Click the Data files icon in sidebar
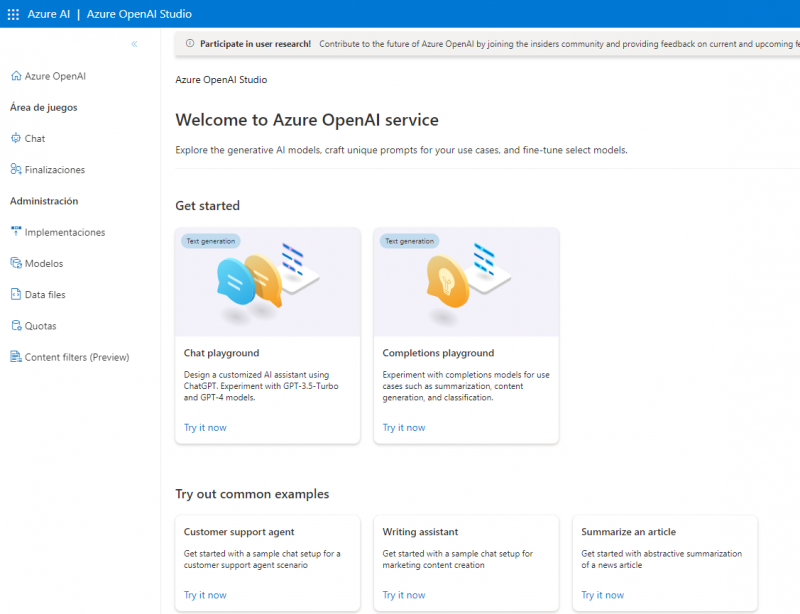 [16, 294]
